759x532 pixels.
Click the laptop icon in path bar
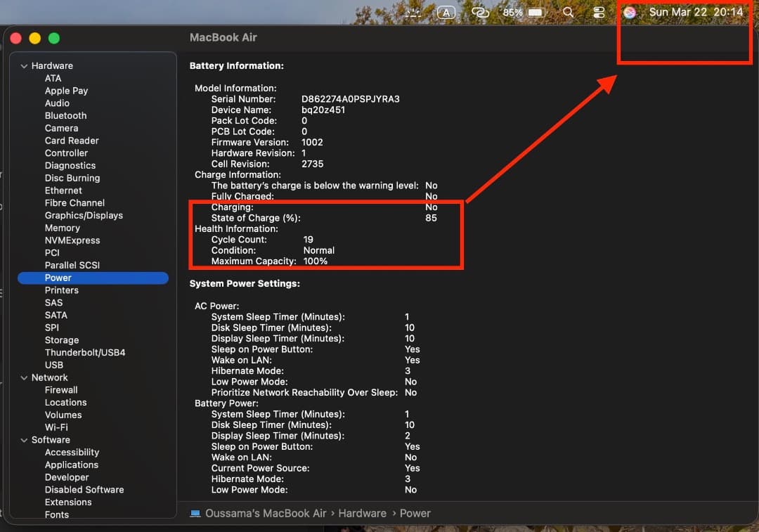tap(195, 513)
